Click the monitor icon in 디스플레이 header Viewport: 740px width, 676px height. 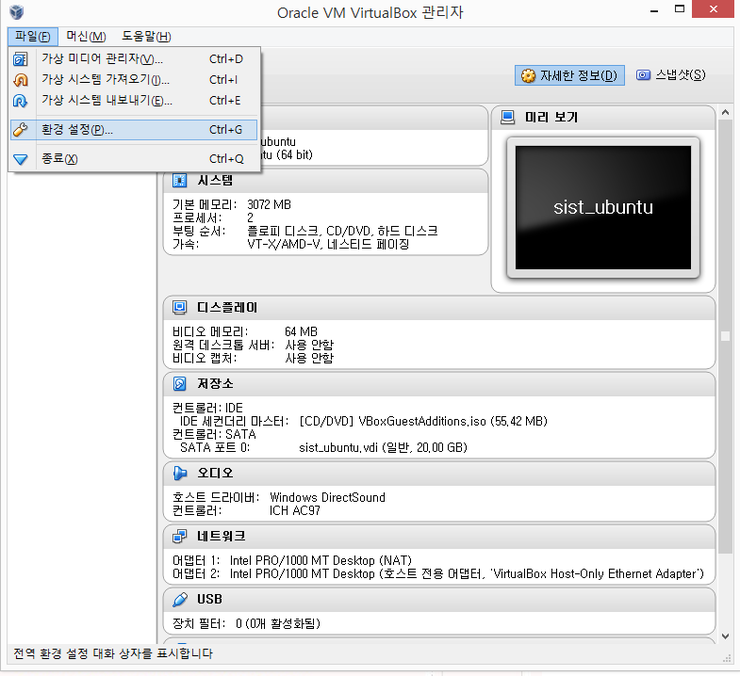click(180, 308)
